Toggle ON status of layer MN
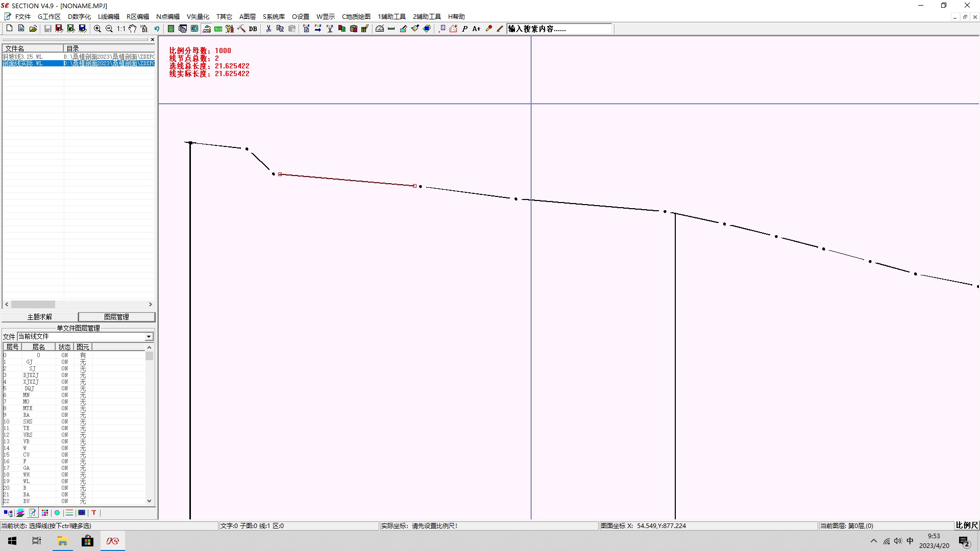980x551 pixels. click(x=65, y=395)
